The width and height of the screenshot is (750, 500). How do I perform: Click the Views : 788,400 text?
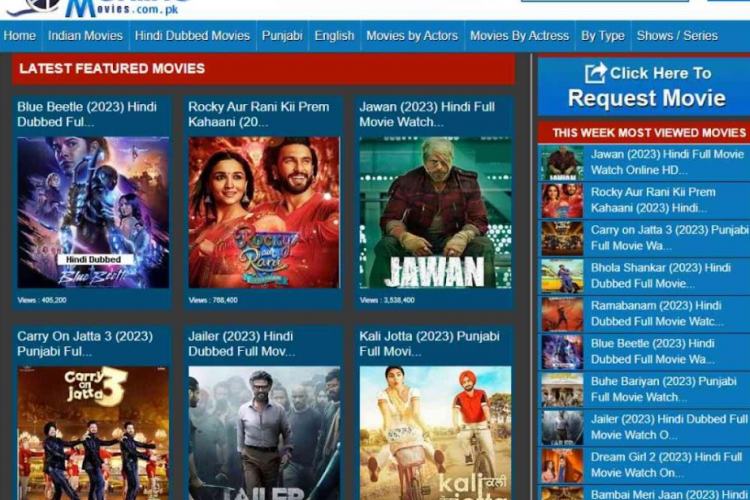click(x=213, y=300)
